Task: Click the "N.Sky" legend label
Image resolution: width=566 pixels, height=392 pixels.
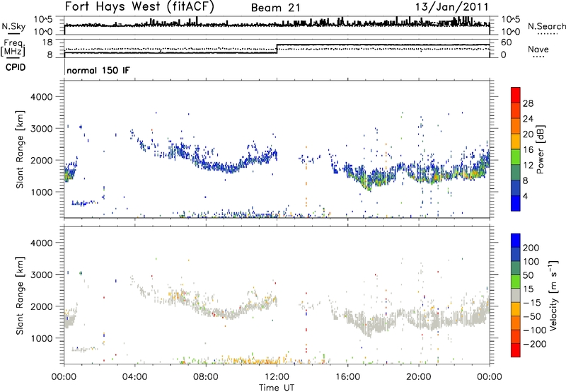Action: [13, 26]
